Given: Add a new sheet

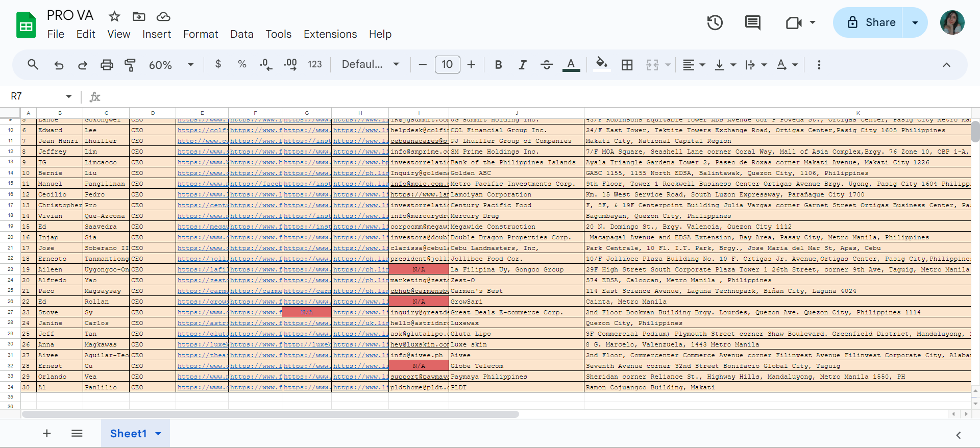Looking at the screenshot, I should (x=47, y=433).
